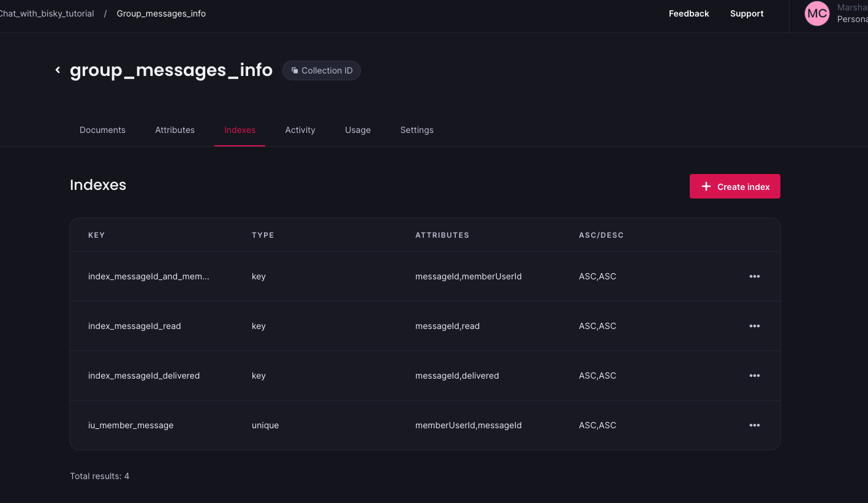This screenshot has height=503, width=868.
Task: Open the MC account avatar
Action: tap(817, 13)
